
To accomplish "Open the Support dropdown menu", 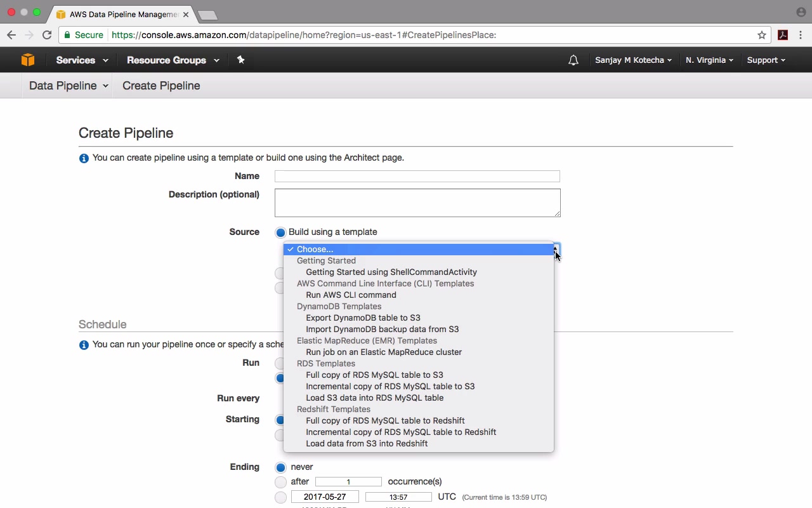I will click(766, 60).
